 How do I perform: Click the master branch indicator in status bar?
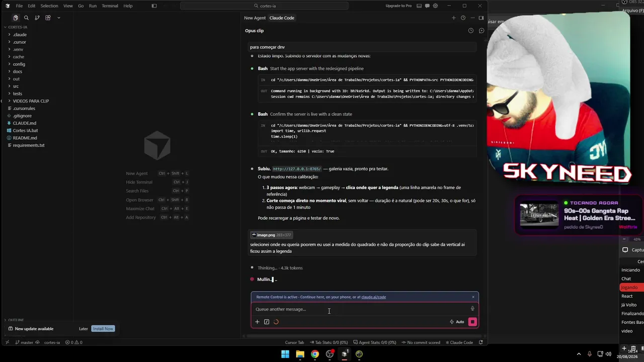point(24,342)
